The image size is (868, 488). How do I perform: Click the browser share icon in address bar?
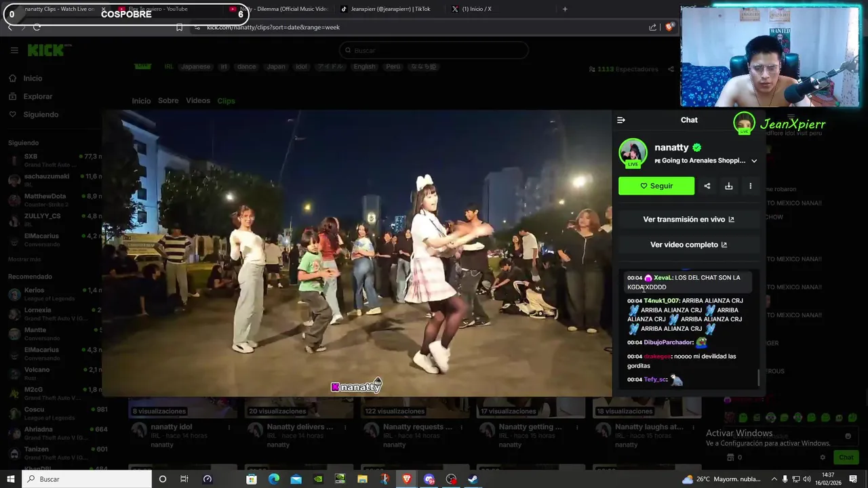click(x=652, y=27)
